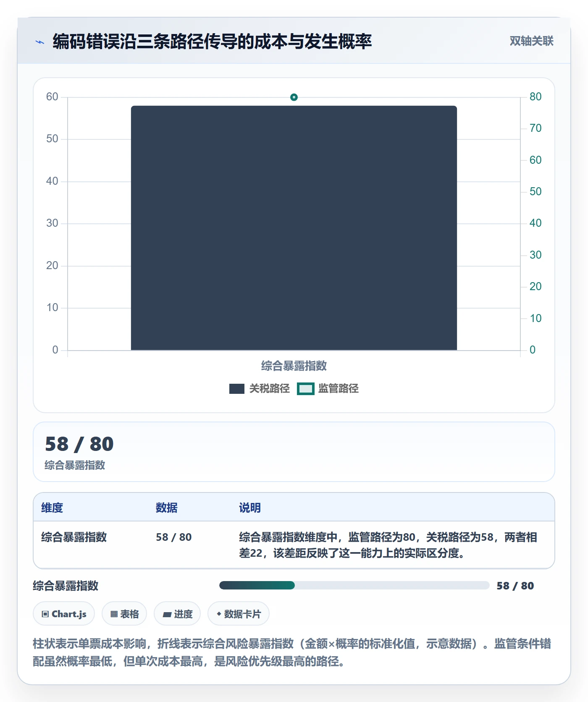Viewport: 588px width, 702px height.
Task: Click the 双轴关联 label in the header
Action: [531, 41]
